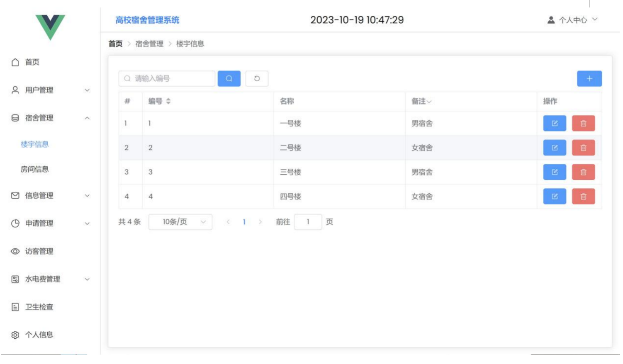Image resolution: width=623 pixels, height=364 pixels.
Task: Expand the 申请管理 menu arrow
Action: (x=87, y=223)
